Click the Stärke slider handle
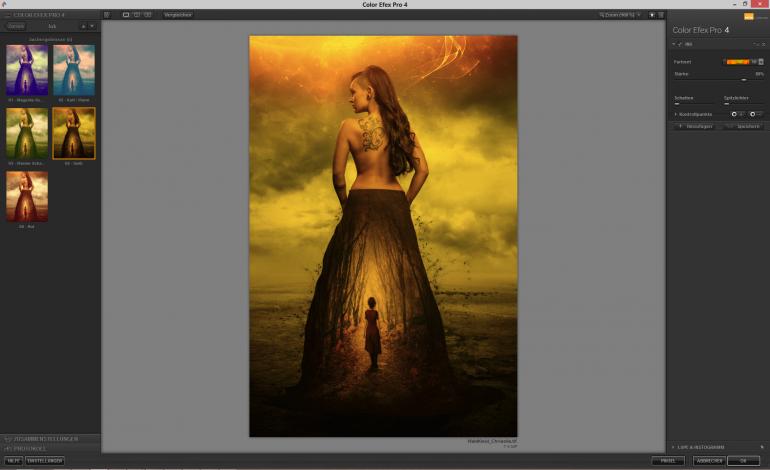The image size is (770, 470). pos(744,80)
